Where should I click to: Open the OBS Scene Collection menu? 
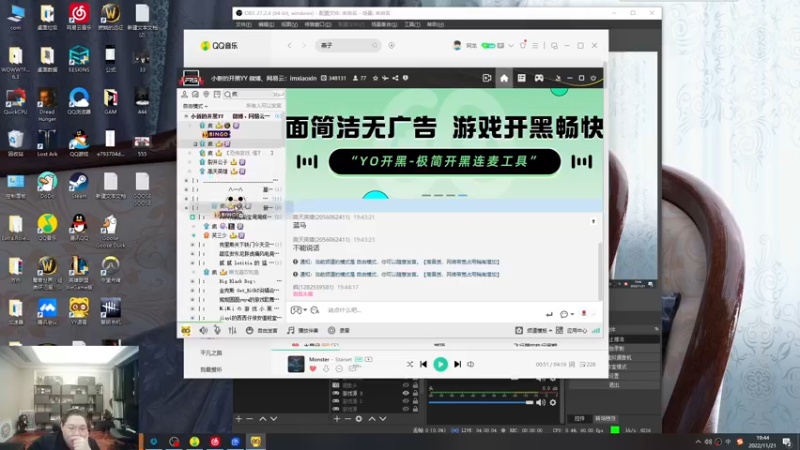click(x=384, y=24)
